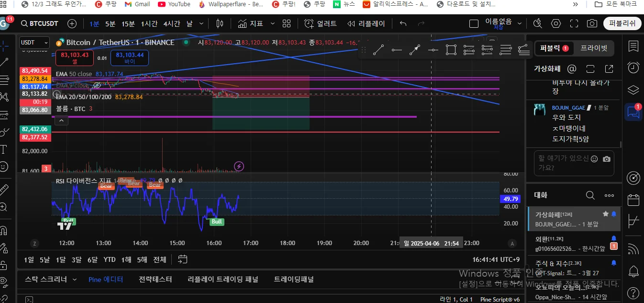Search conversations with 대화 magnifier icon
644x303 pixels.
tap(590, 195)
